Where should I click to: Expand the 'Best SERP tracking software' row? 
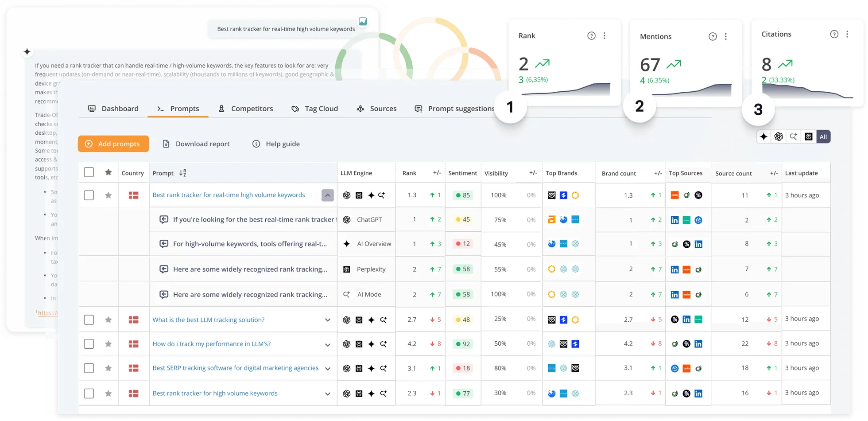(327, 369)
